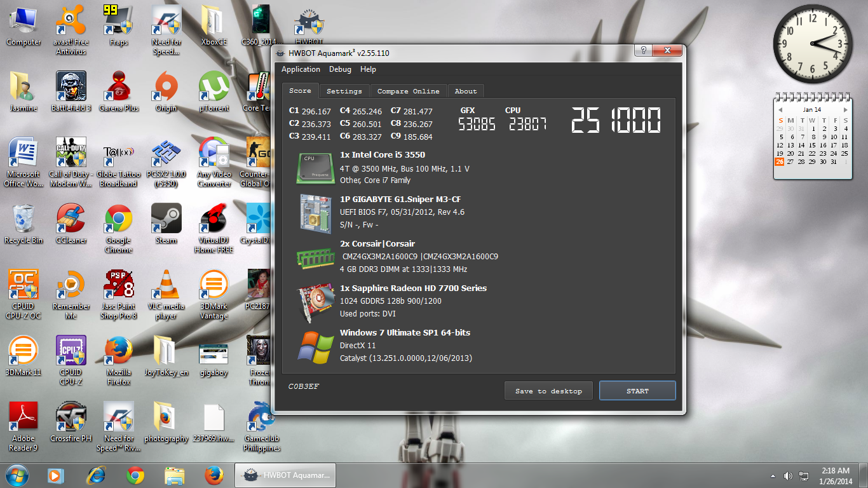Click the CPU chip icon beside Intel Core i5

(315, 168)
